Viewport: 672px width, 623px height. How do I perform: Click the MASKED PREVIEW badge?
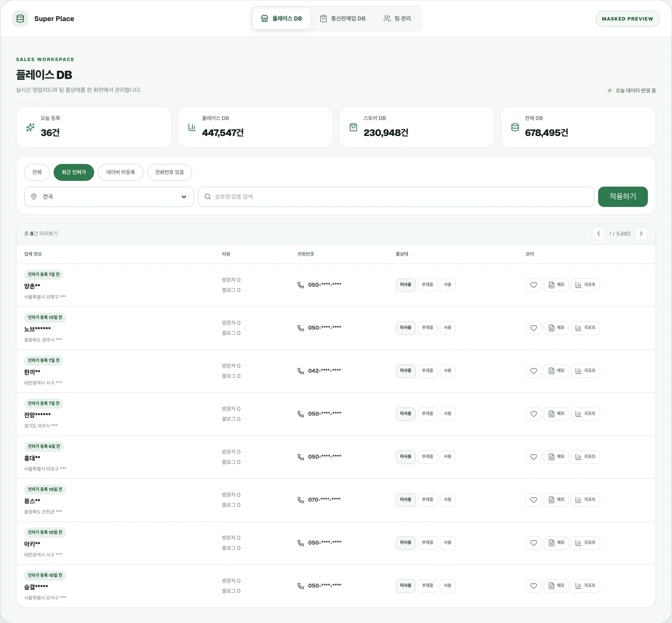(x=627, y=19)
